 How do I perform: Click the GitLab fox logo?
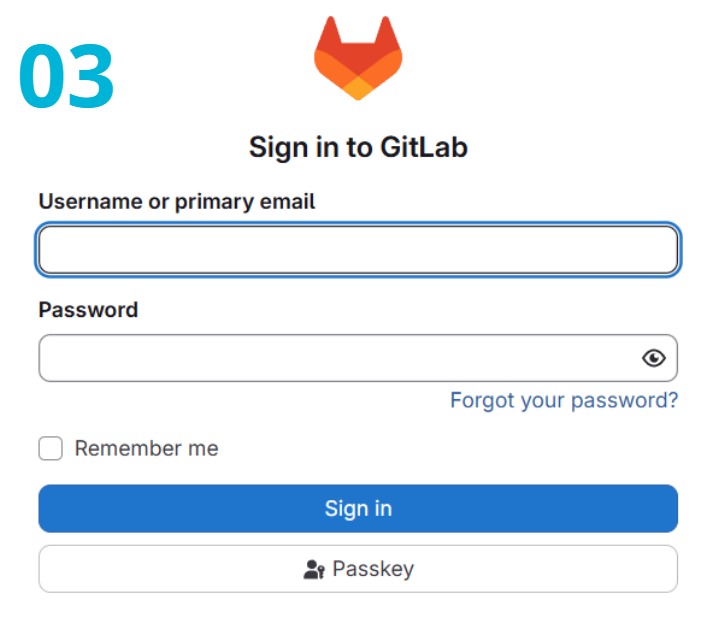[358, 59]
